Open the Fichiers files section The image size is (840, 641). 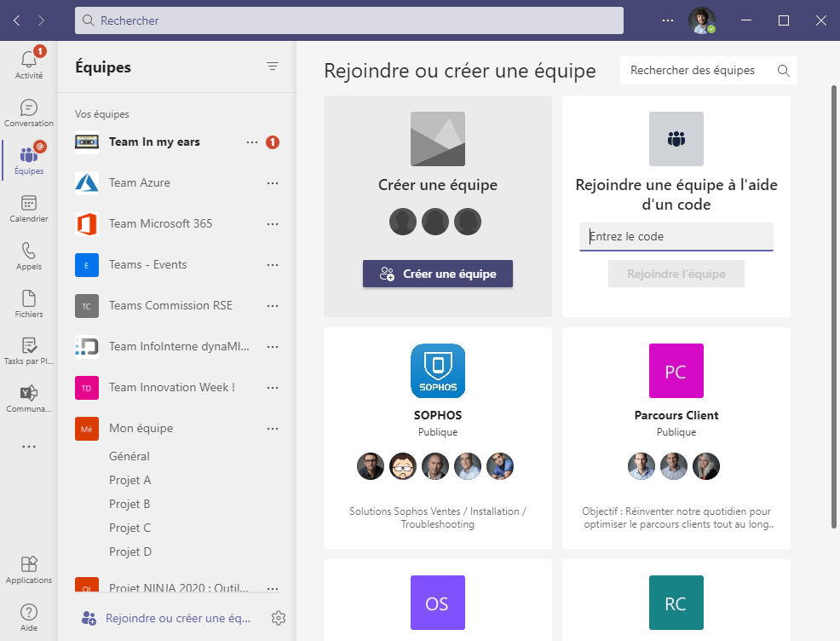(29, 304)
